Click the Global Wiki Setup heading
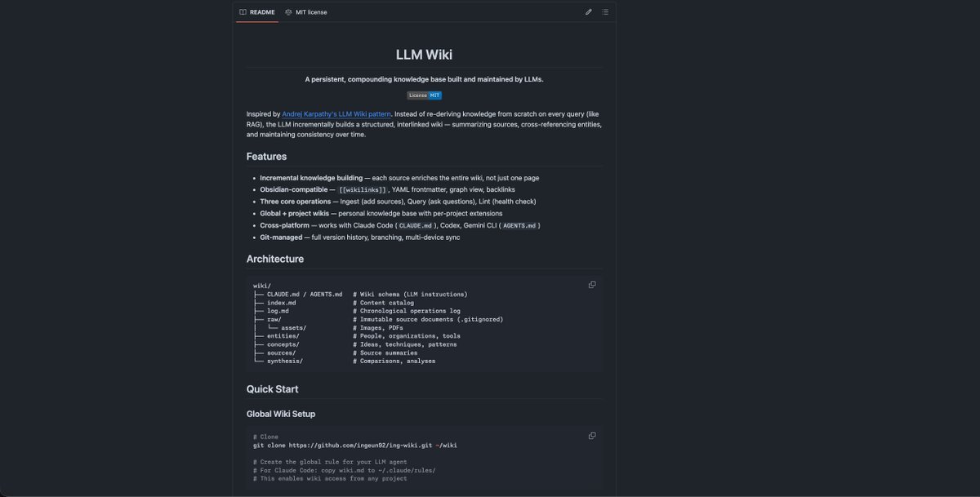The image size is (980, 497). tap(281, 414)
